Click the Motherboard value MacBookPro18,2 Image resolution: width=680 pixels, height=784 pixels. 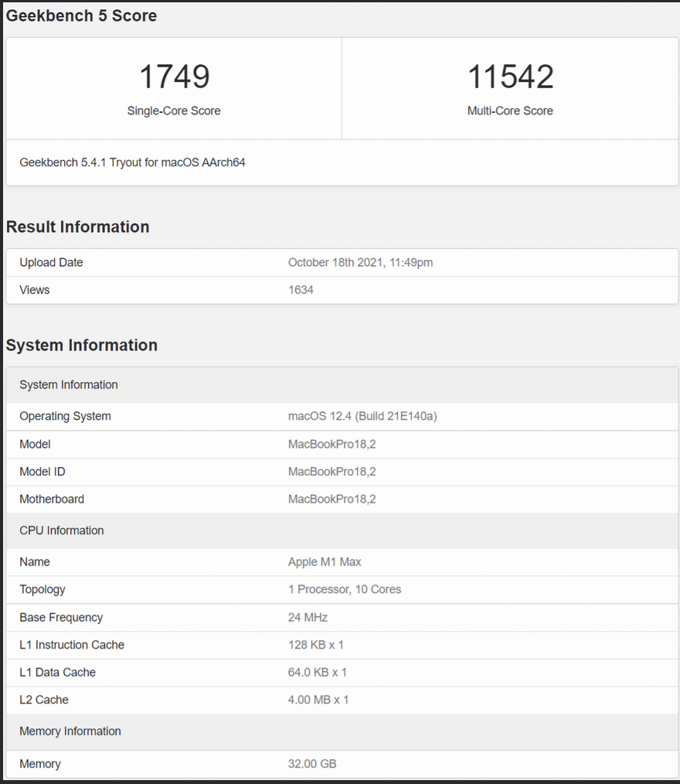tap(331, 499)
